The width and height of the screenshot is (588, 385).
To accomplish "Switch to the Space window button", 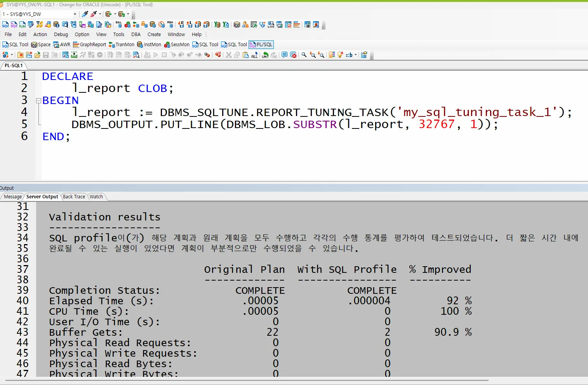I will pyautogui.click(x=41, y=45).
